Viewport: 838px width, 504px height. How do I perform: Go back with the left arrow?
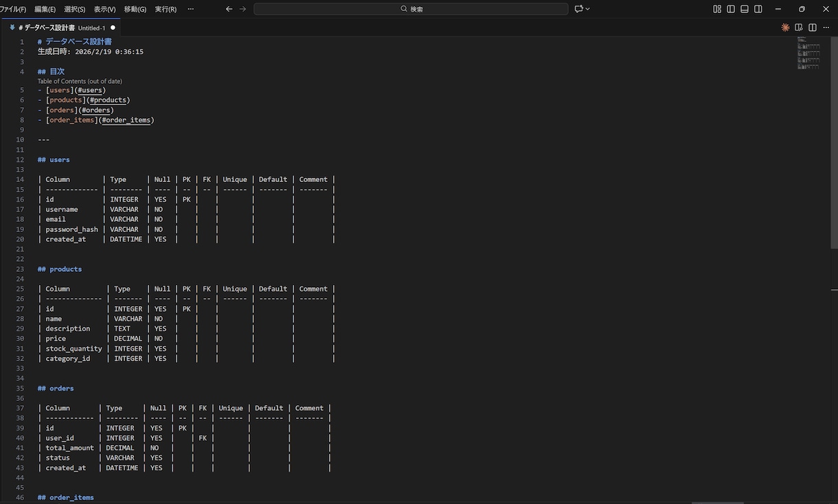click(229, 9)
